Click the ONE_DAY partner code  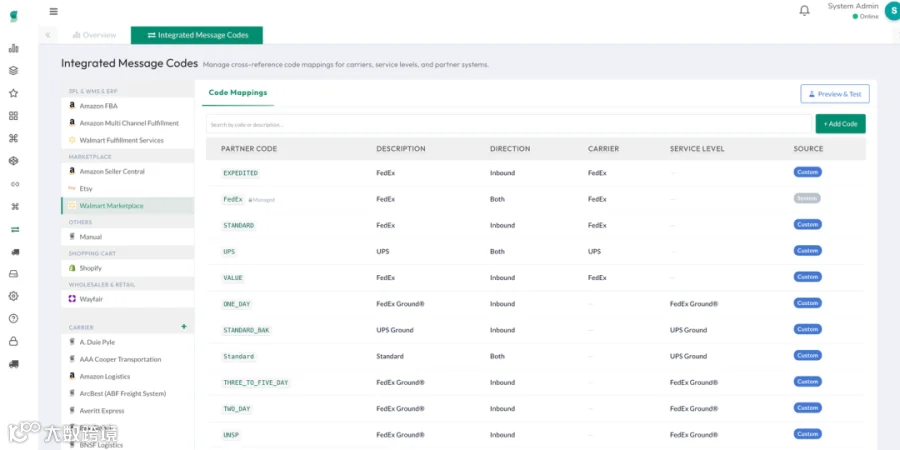click(236, 304)
